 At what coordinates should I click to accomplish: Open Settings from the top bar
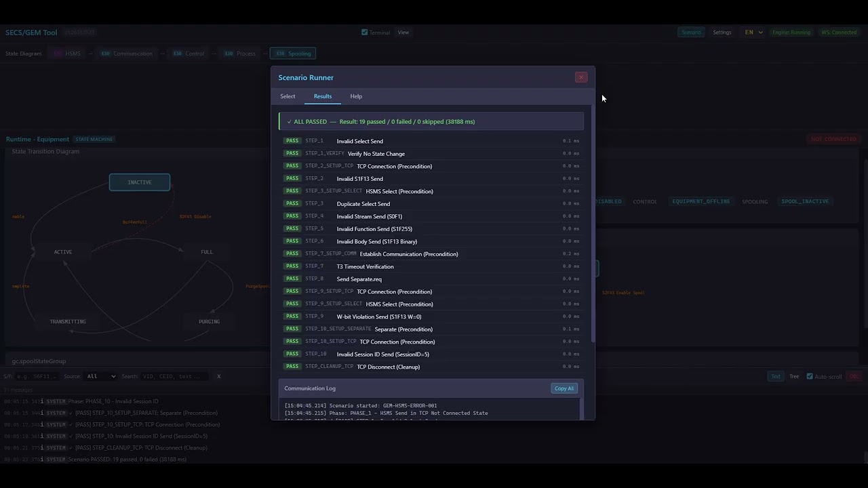(x=722, y=33)
